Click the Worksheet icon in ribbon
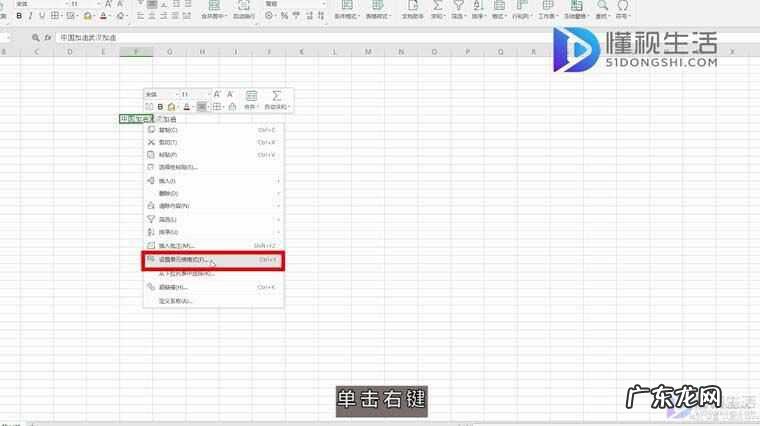Viewport: 760px width, 426px height. 548,6
